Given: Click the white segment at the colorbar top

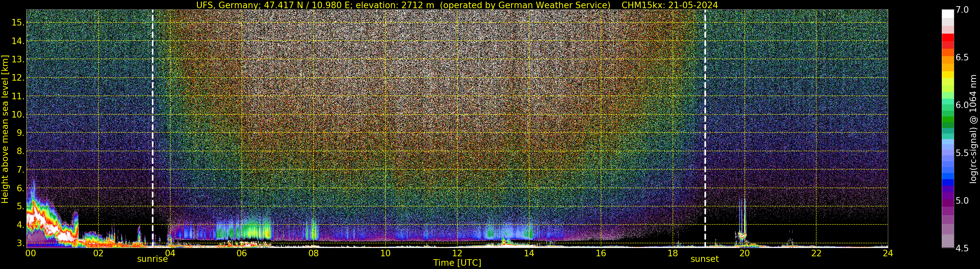Looking at the screenshot, I should 948,14.
